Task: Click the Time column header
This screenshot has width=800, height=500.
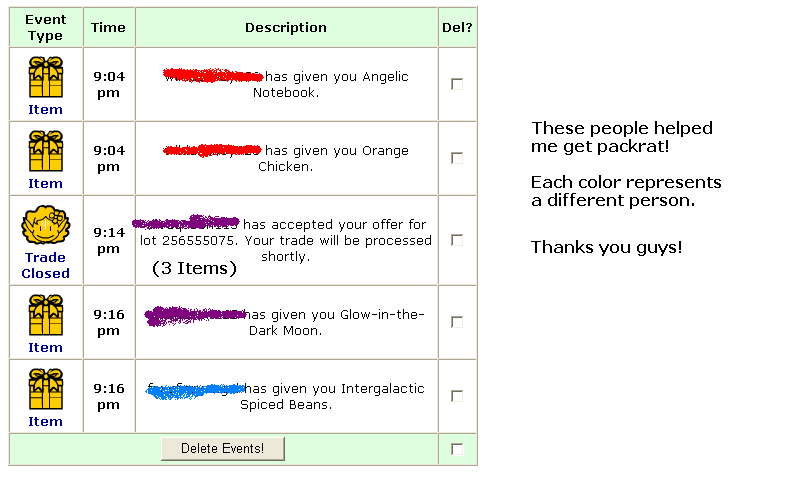Action: [108, 28]
